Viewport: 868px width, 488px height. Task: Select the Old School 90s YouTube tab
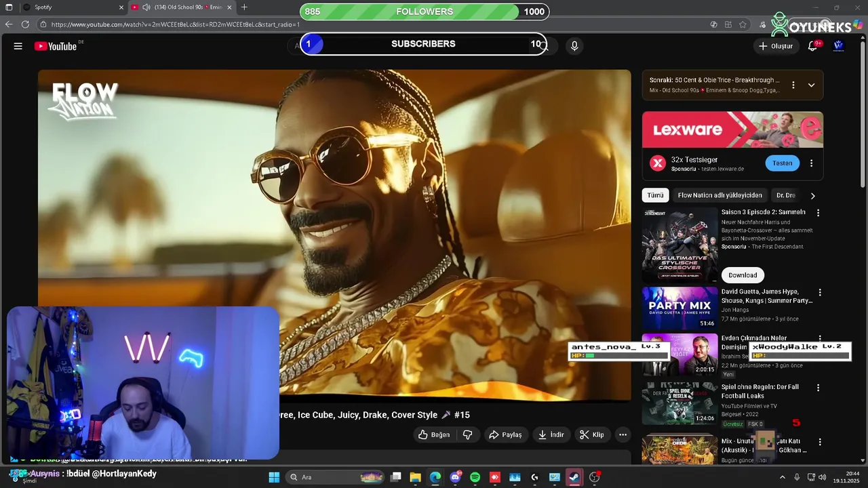coord(182,7)
